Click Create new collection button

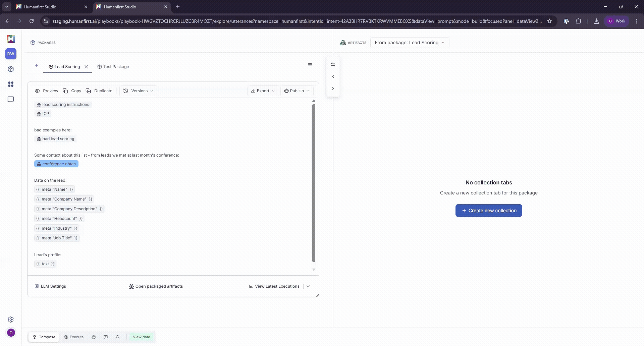point(489,211)
